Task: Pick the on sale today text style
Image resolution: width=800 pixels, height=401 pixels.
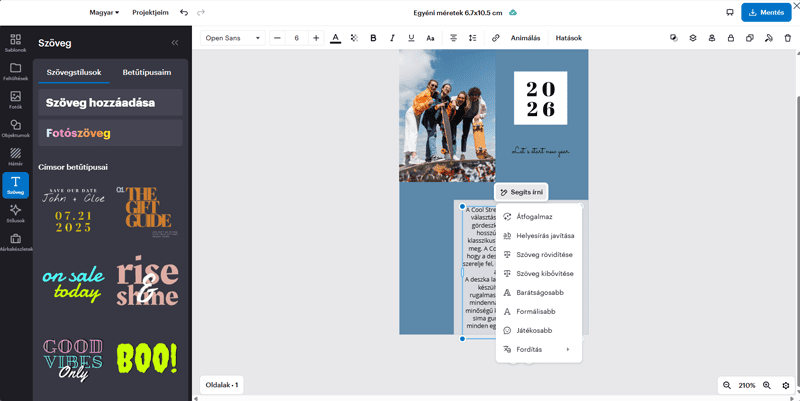Action: pyautogui.click(x=74, y=284)
